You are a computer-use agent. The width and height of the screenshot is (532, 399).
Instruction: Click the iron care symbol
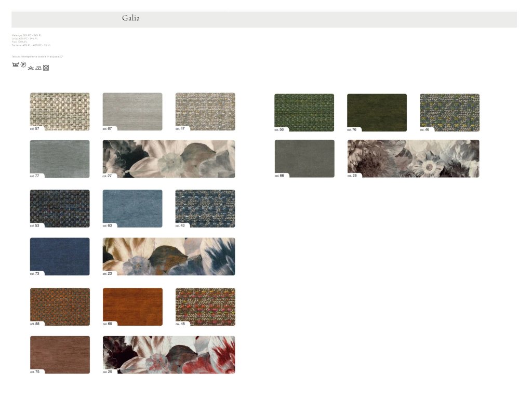point(38,68)
